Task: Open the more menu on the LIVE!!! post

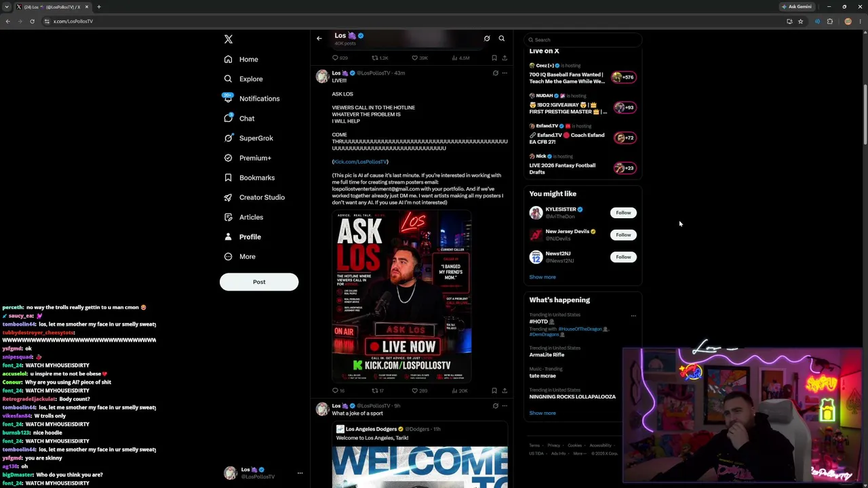Action: pos(505,73)
